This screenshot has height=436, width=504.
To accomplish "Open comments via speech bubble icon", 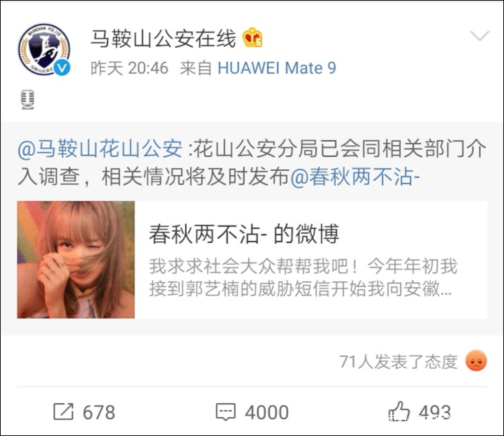I will [x=226, y=412].
